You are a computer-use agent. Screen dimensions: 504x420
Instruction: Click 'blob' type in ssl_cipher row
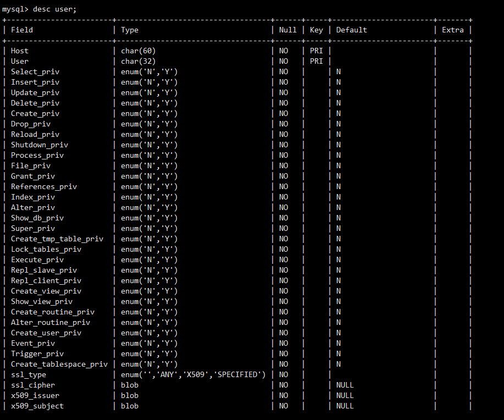coord(130,385)
